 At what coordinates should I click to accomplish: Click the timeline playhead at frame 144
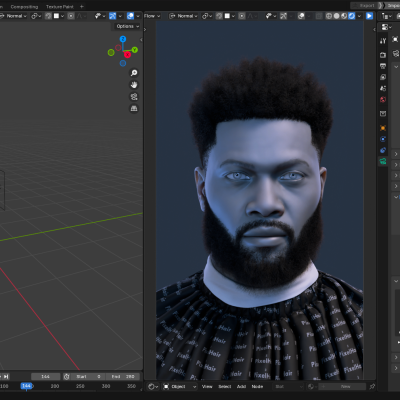(x=26, y=386)
